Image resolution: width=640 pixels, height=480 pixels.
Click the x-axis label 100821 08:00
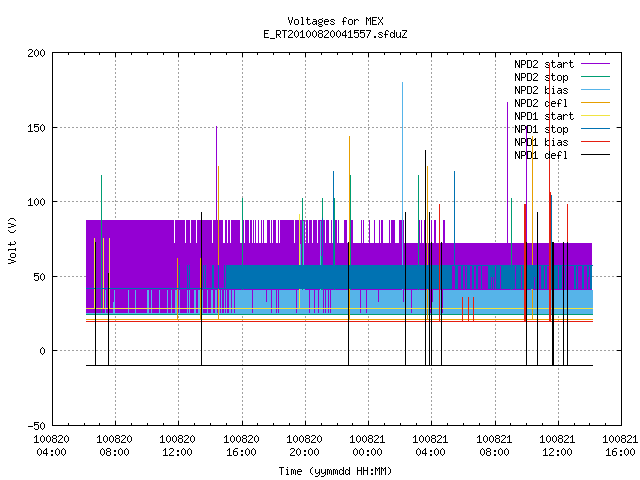(494, 446)
